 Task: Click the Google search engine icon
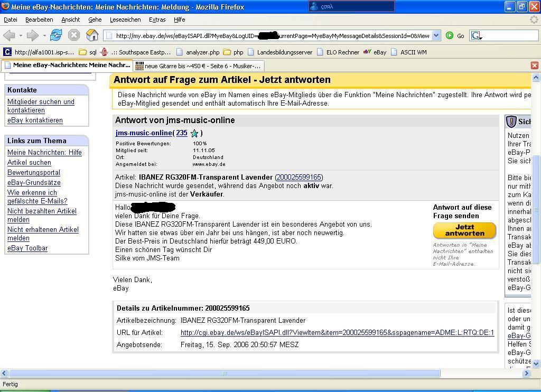tap(477, 35)
